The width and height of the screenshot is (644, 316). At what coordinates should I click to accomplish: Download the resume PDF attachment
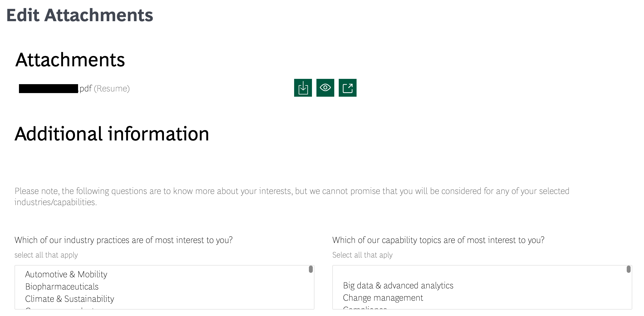tap(303, 88)
